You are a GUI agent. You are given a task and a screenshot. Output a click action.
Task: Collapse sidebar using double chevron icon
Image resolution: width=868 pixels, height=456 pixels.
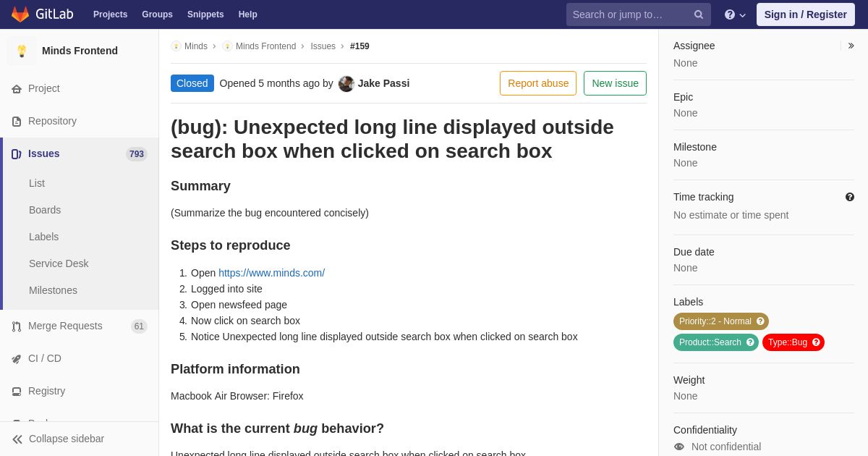coord(17,439)
